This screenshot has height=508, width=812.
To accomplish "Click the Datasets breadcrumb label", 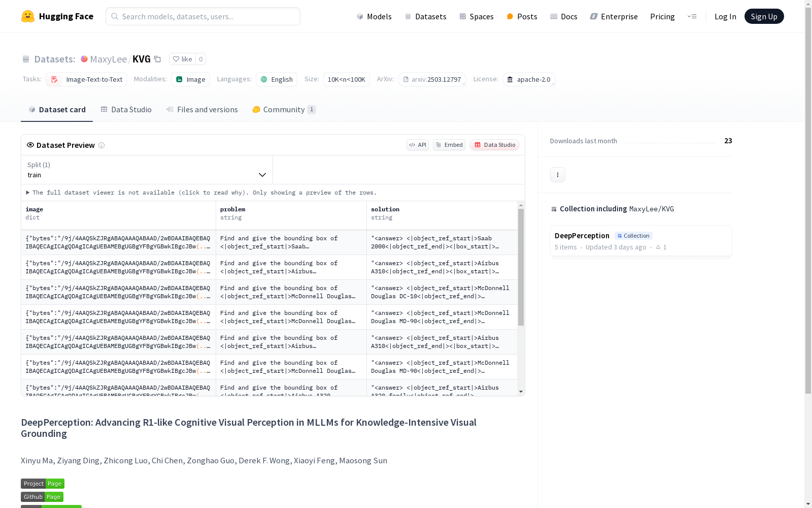I will click(55, 59).
